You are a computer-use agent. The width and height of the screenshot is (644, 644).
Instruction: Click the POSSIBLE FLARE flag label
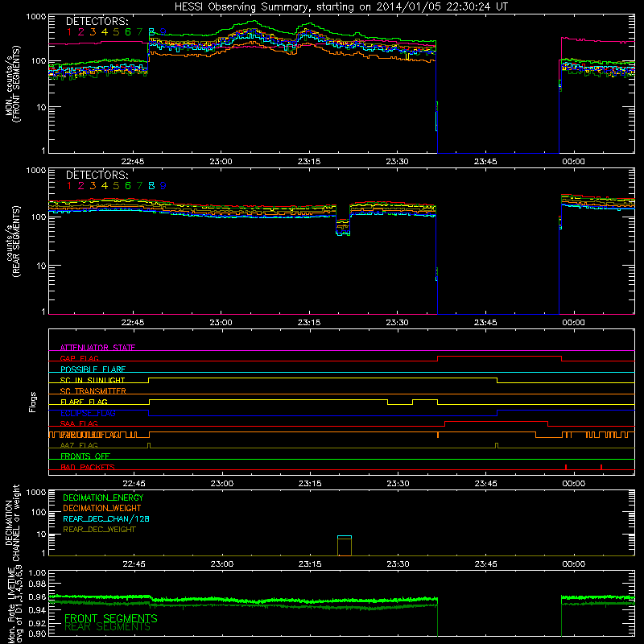tap(93, 369)
